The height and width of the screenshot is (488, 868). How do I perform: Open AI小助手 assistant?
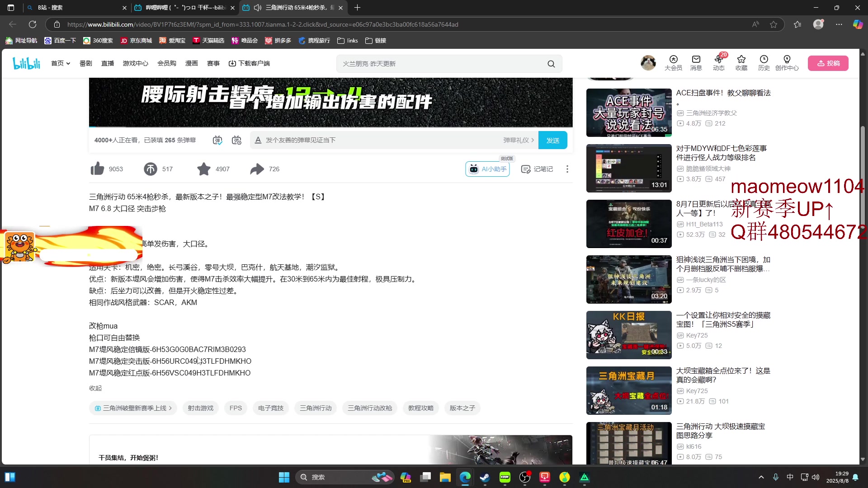click(487, 169)
